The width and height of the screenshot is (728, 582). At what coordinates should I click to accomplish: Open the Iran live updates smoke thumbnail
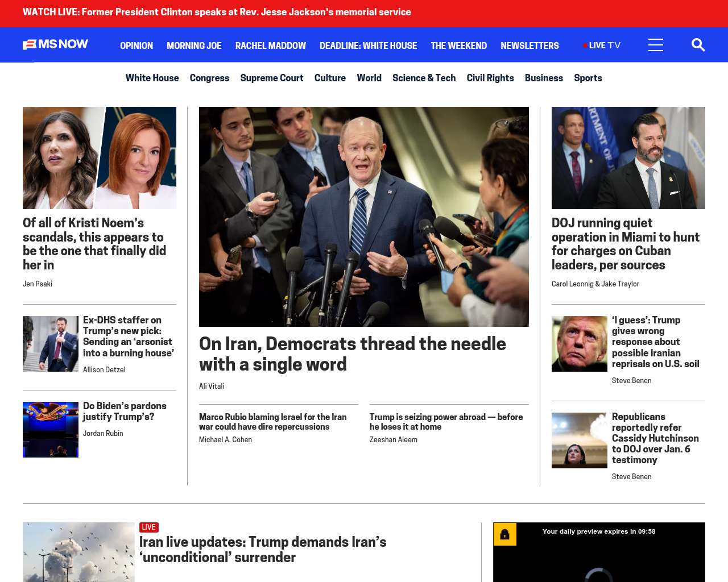[78, 552]
